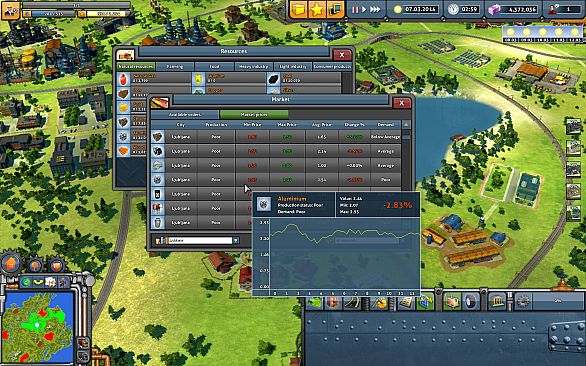
Task: Close the Resources window
Action: click(342, 55)
